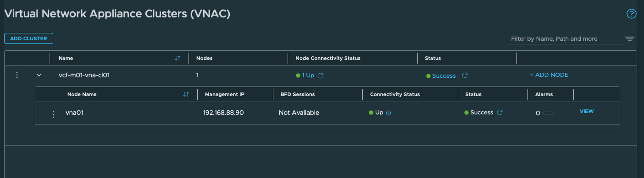Click VIEW link for vna01

tap(587, 111)
